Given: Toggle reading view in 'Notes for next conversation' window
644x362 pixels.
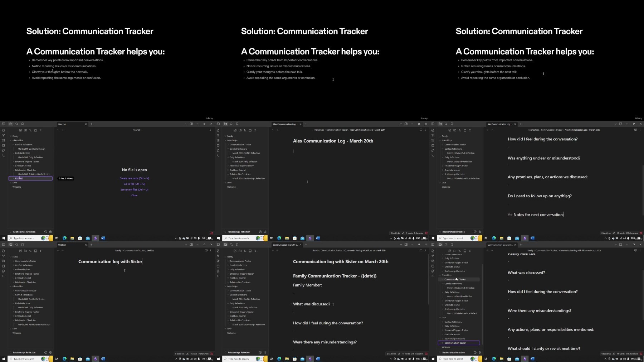Looking at the screenshot, I should [635, 130].
